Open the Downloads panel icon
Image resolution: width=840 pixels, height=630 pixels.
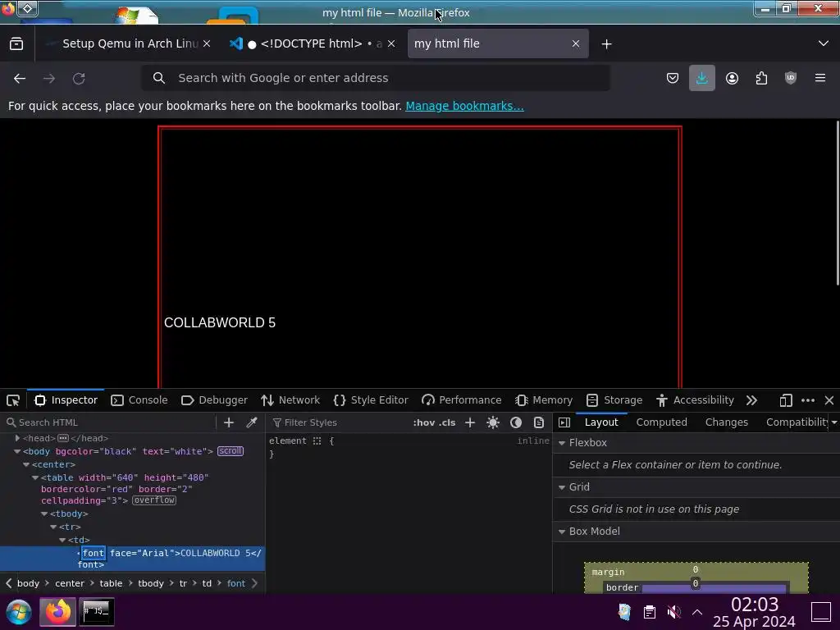click(x=702, y=78)
